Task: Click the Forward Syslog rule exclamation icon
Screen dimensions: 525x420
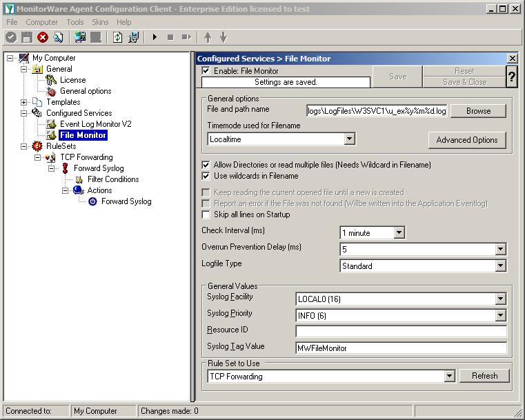Action: [x=65, y=168]
